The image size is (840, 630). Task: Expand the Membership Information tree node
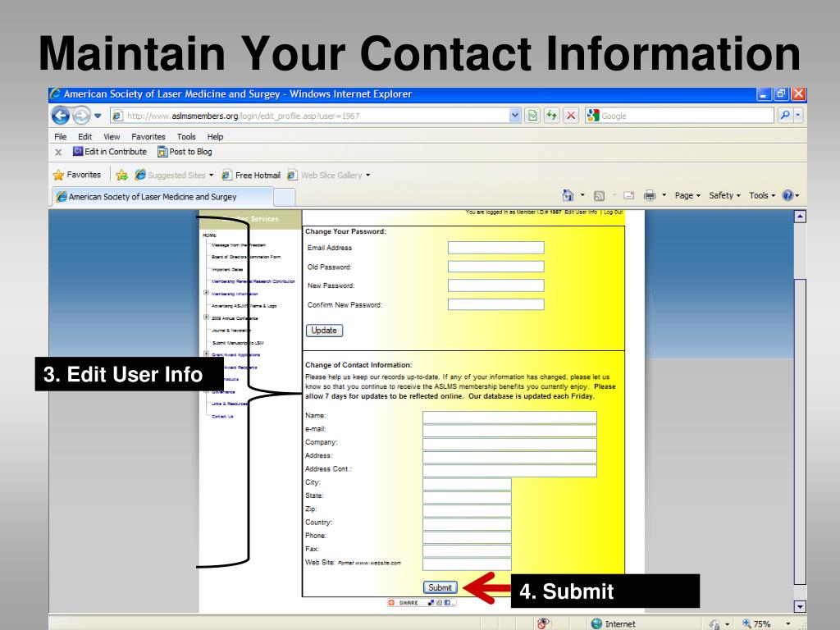click(x=206, y=293)
